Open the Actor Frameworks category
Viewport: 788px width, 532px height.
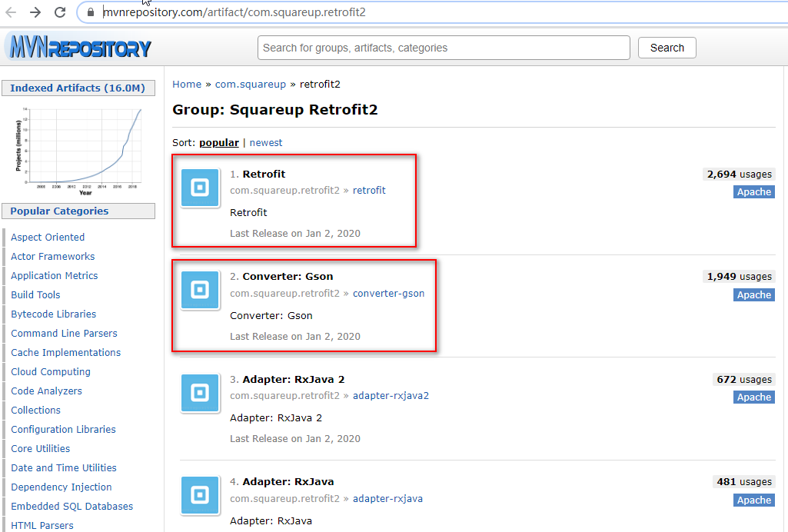point(53,256)
